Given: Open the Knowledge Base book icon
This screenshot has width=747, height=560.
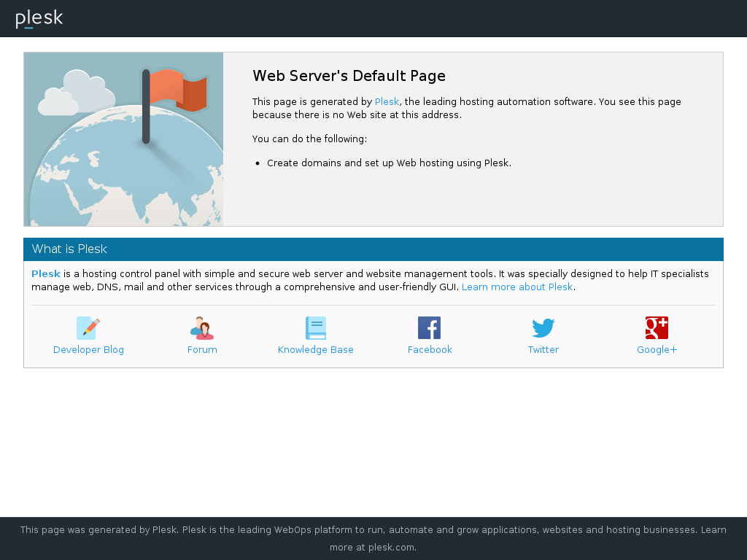Looking at the screenshot, I should [x=315, y=327].
